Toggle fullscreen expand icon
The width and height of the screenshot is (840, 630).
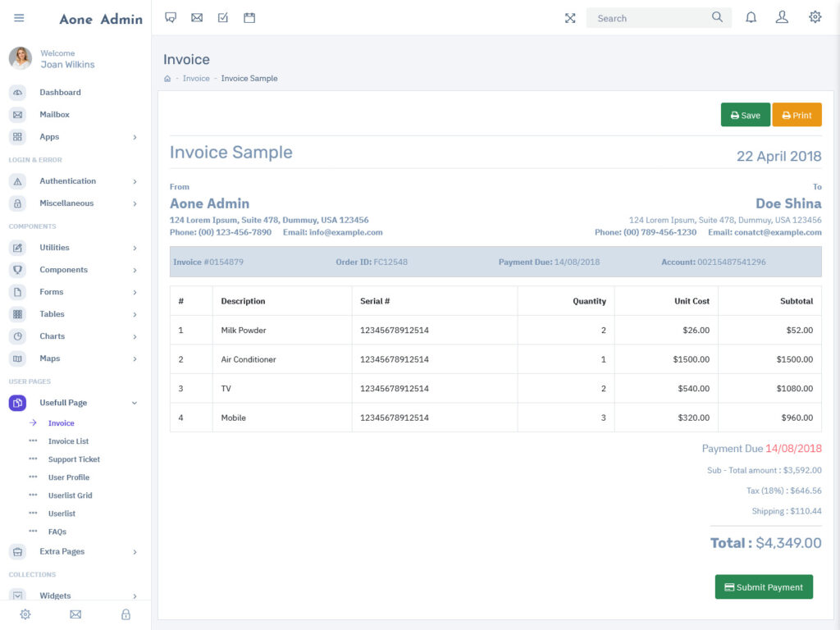570,18
